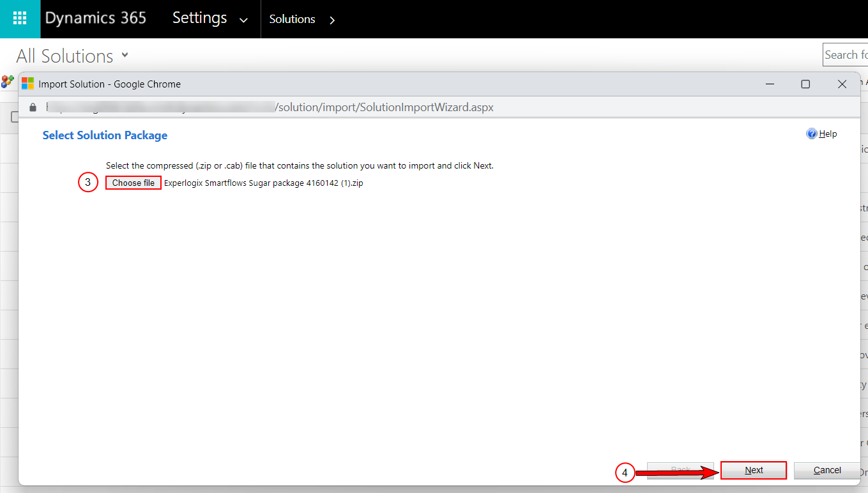Click the disabled Back button
868x493 pixels.
(x=680, y=470)
